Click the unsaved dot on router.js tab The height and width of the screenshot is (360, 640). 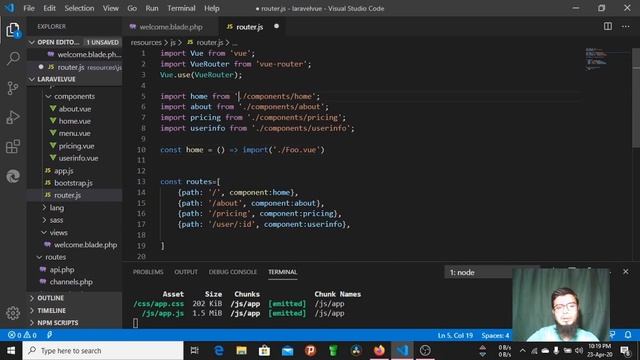pyautogui.click(x=276, y=27)
